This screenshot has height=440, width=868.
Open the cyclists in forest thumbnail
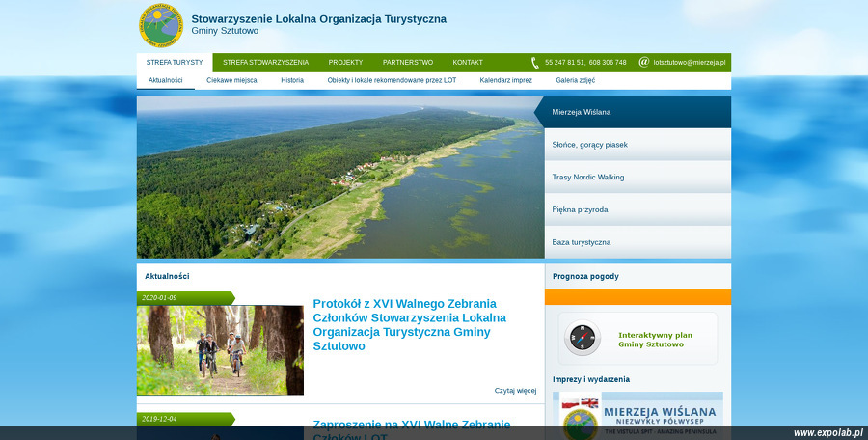click(x=220, y=349)
